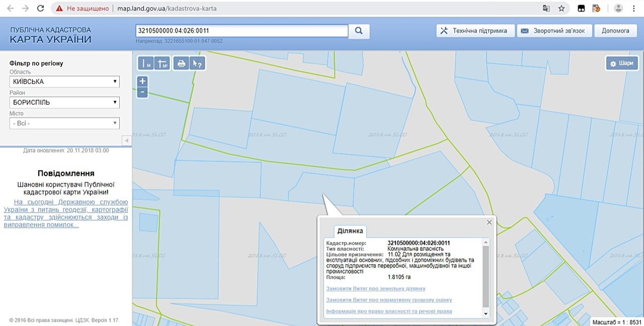The height and width of the screenshot is (326, 644).
Task: Click the magnifier search button
Action: (359, 31)
